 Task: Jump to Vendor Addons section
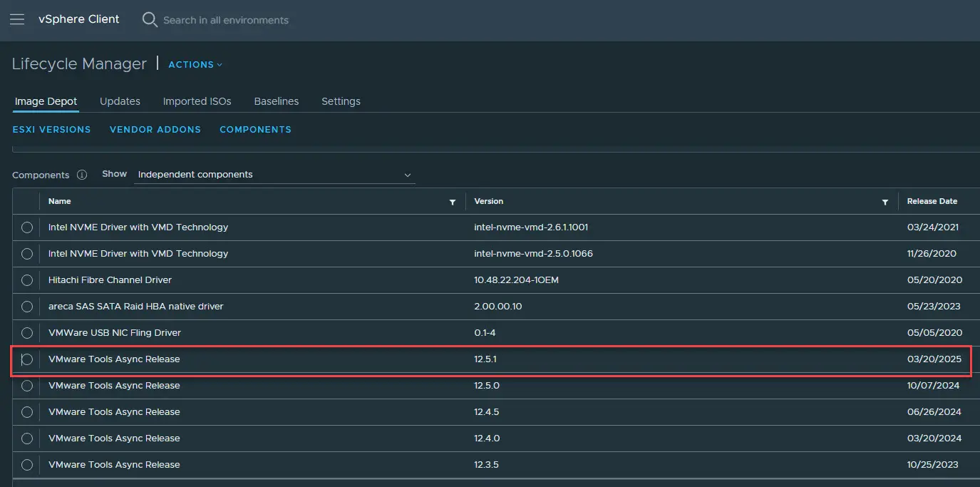click(x=155, y=130)
